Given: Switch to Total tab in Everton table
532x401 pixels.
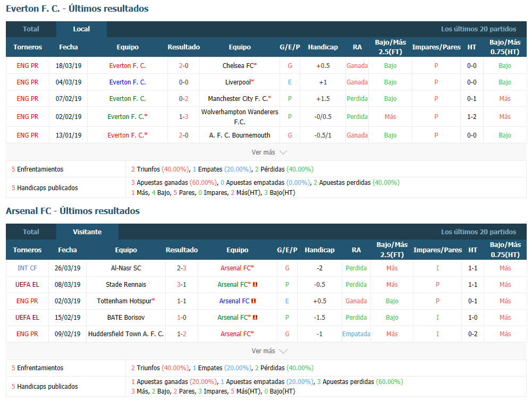Looking at the screenshot, I should coord(31,29).
